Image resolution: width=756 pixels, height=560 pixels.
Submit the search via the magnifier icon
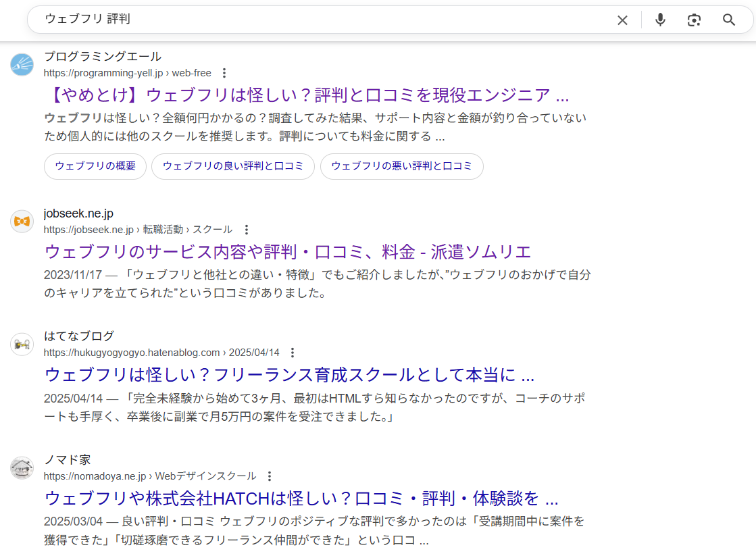pyautogui.click(x=728, y=20)
